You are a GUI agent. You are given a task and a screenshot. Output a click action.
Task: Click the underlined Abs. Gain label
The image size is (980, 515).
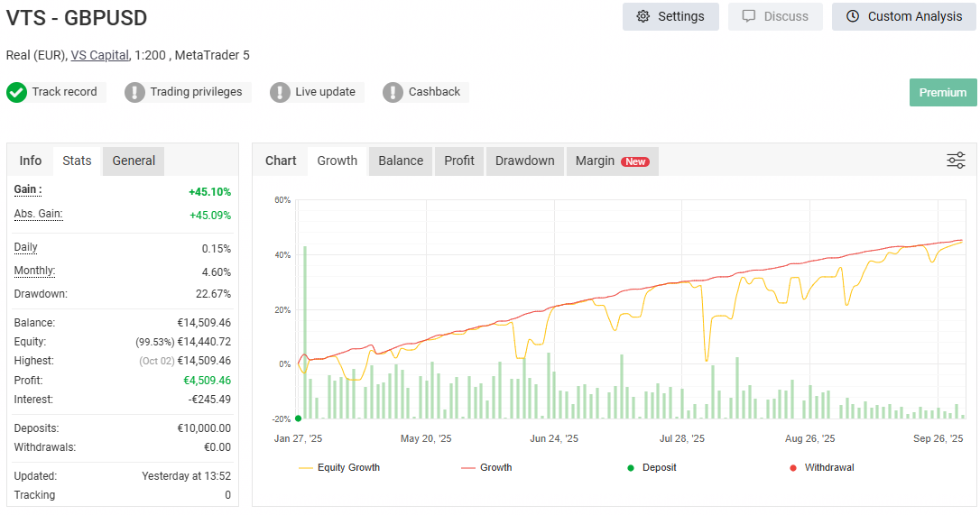coord(38,214)
